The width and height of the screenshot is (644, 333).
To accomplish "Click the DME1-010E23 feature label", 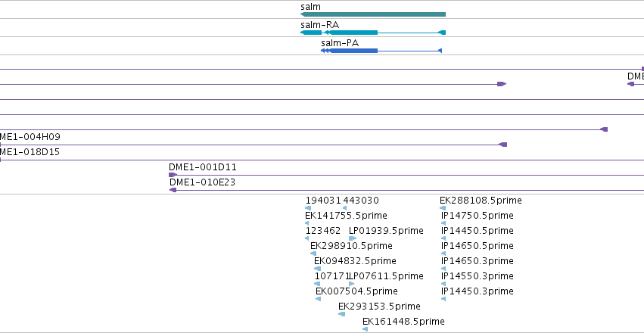I will pyautogui.click(x=203, y=182).
